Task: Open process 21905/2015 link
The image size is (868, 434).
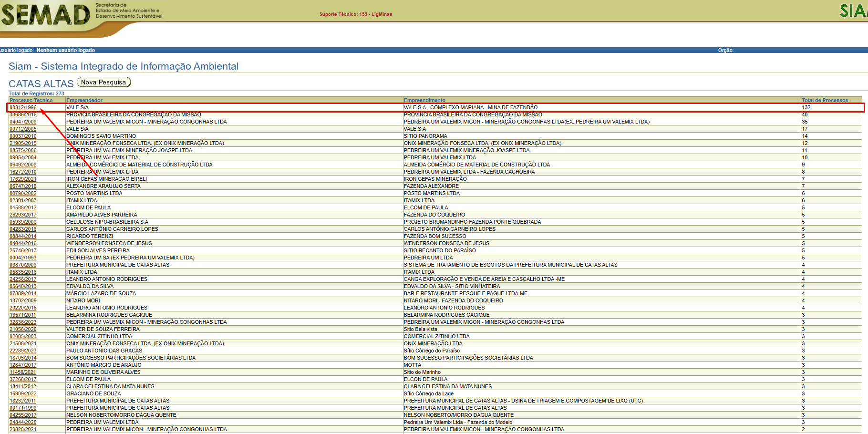Action: coord(23,144)
